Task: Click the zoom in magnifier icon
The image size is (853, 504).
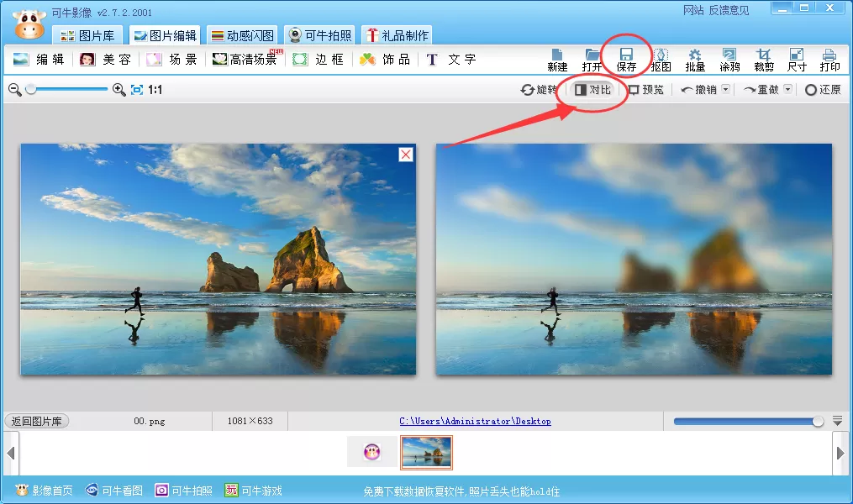Action: pos(119,90)
